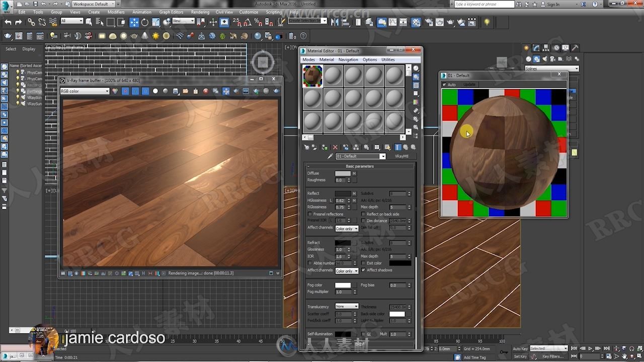This screenshot has width=644, height=362.
Task: Activate the Select and Move tool
Action: pyautogui.click(x=134, y=22)
